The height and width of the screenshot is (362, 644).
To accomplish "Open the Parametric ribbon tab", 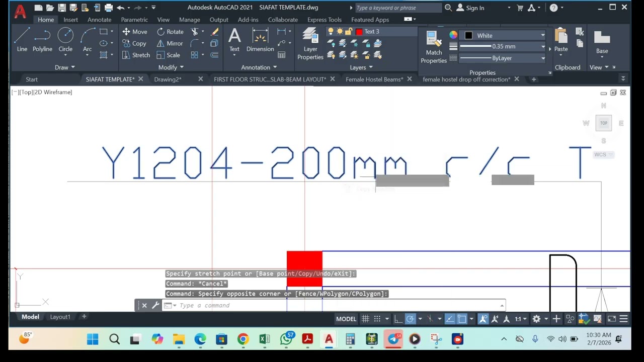I will (134, 20).
